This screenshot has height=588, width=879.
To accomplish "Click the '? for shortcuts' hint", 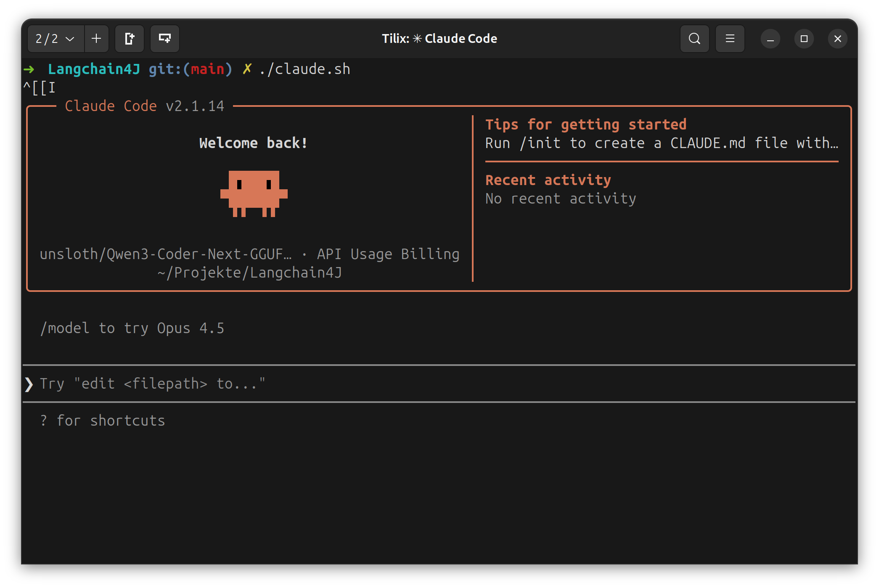I will [x=103, y=421].
